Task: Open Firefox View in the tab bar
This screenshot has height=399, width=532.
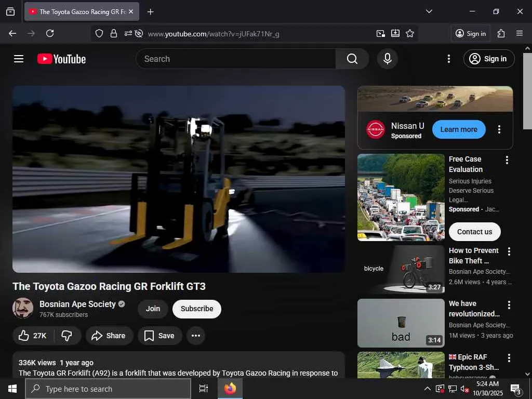Action: [10, 11]
